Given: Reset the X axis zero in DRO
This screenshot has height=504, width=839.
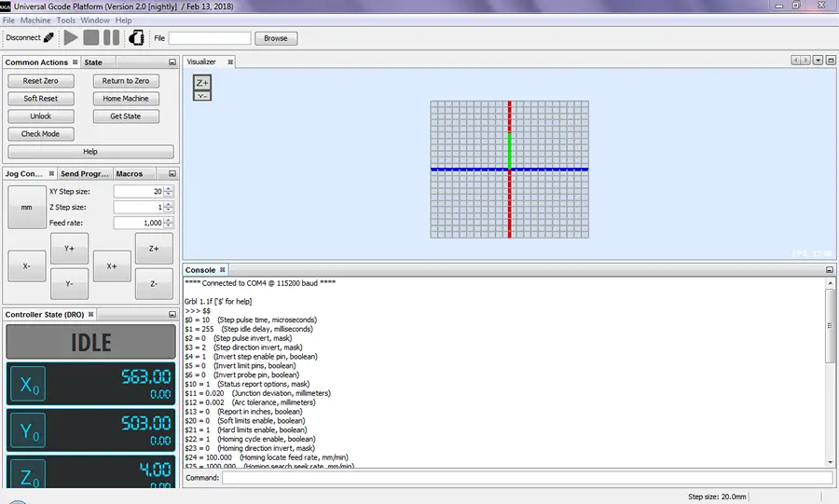Looking at the screenshot, I should pyautogui.click(x=28, y=384).
